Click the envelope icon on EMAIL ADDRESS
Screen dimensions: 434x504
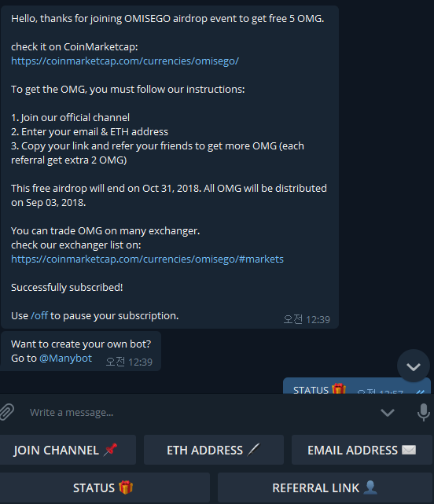[409, 450]
